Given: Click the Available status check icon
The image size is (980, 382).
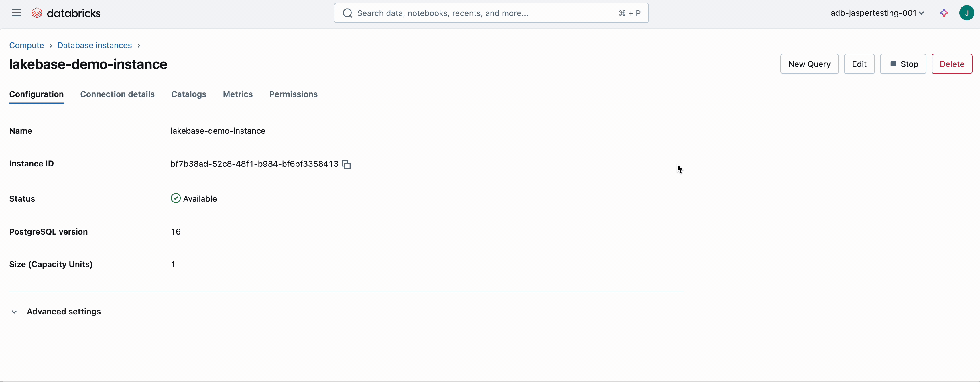Looking at the screenshot, I should pos(175,198).
